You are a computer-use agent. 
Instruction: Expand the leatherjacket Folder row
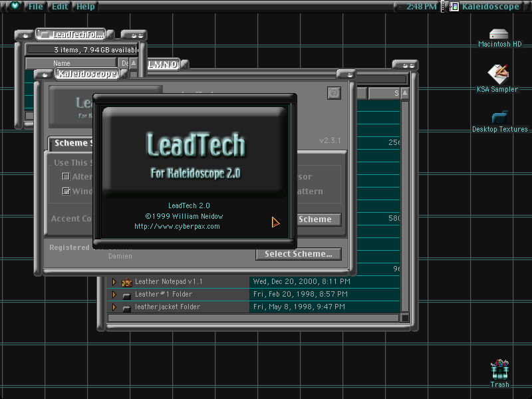(114, 307)
